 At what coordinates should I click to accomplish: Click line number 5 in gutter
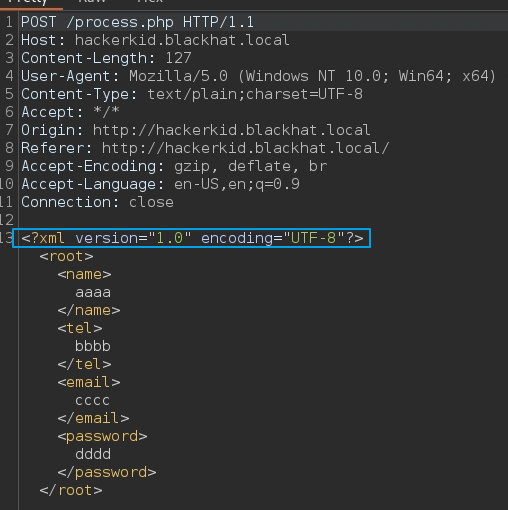(x=9, y=94)
